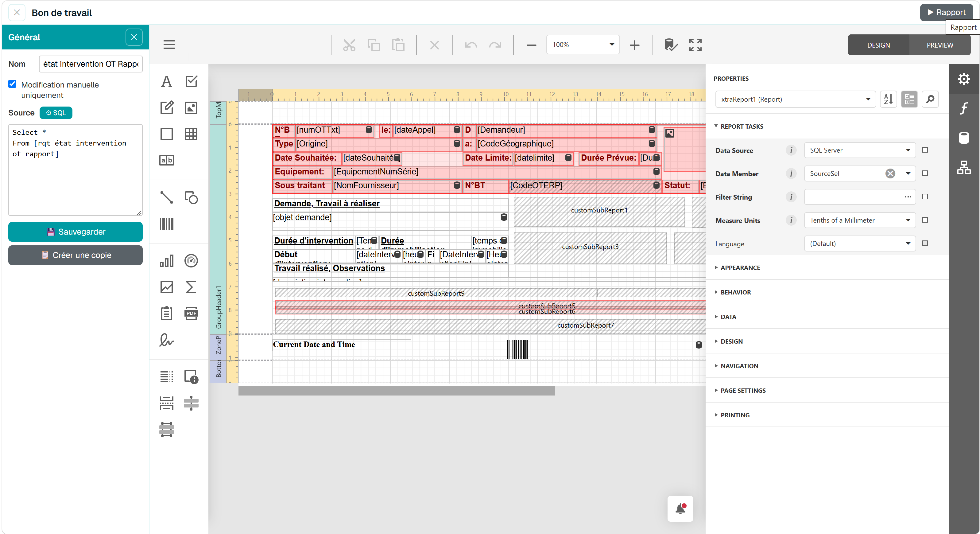980x534 pixels.
Task: Switch to the DESIGN tab
Action: tap(878, 45)
